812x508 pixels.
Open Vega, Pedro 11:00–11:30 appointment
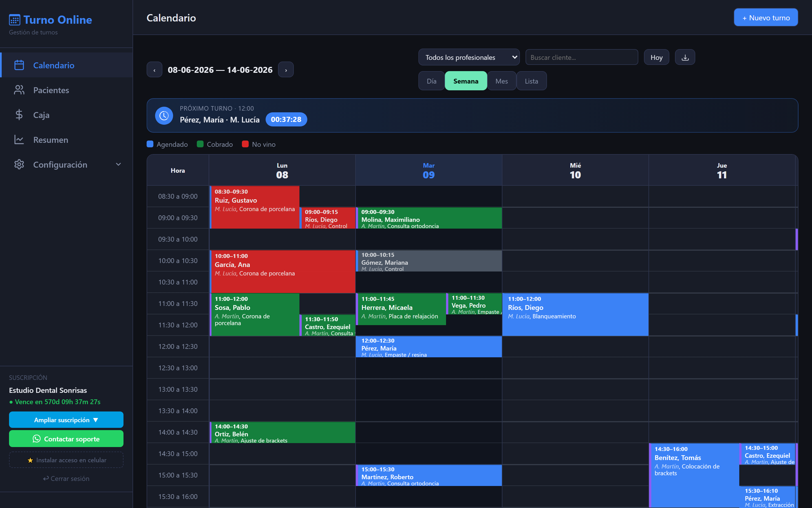point(474,304)
